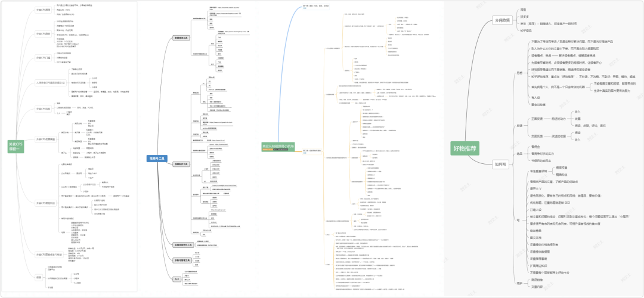Select the 视频制作工具 branch node
The height and width of the screenshot is (298, 644).
coord(181,164)
